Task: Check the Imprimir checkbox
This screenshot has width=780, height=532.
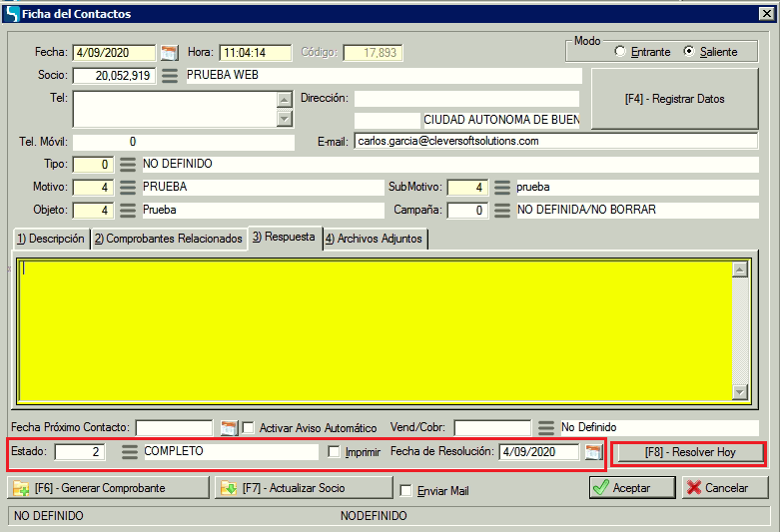Action: [335, 452]
